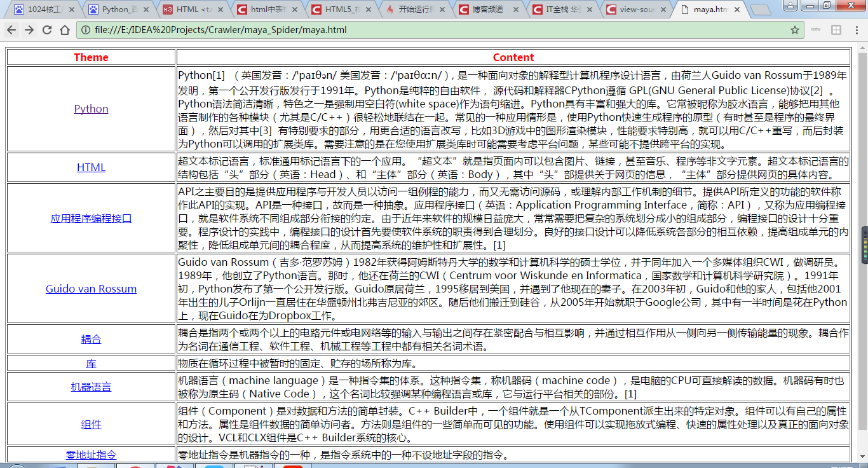Screen dimensions: 868x468
Task: Click the grid menu icon right of the star
Action: pos(835,29)
